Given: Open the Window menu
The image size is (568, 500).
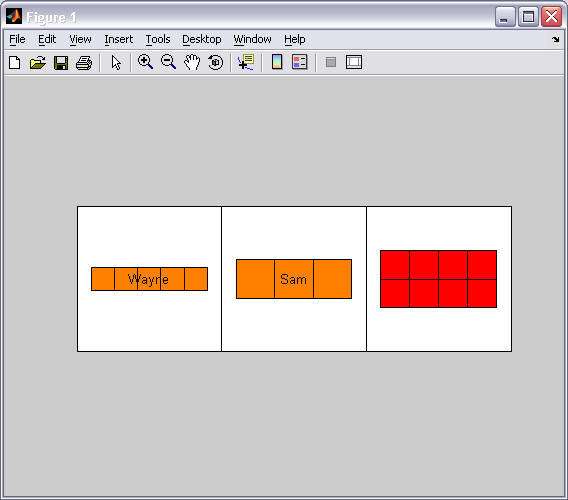Looking at the screenshot, I should tap(252, 39).
